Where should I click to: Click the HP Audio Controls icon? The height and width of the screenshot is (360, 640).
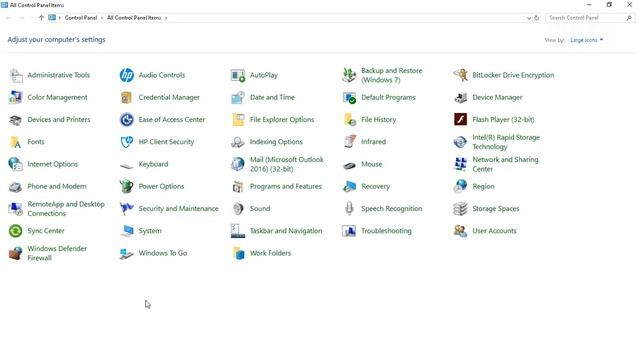click(x=127, y=76)
